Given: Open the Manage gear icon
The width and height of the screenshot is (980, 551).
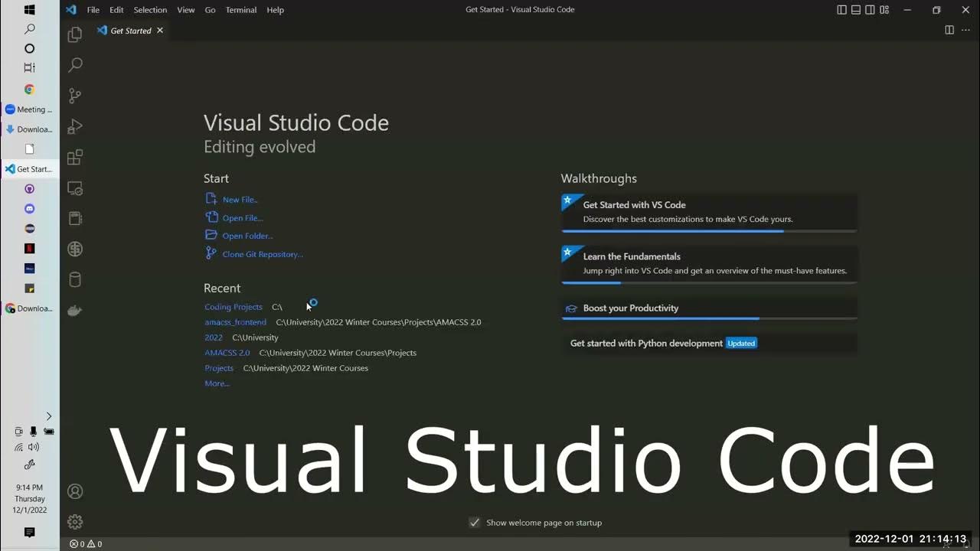Looking at the screenshot, I should 75,522.
